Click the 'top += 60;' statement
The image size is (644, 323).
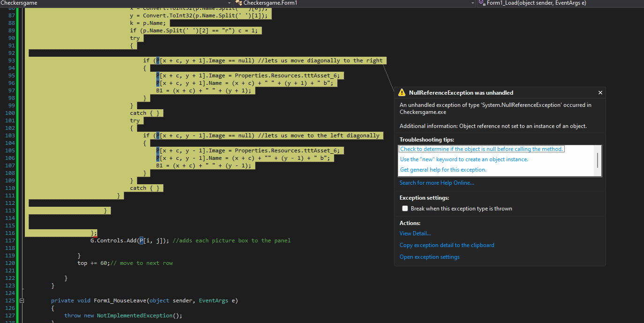coord(94,263)
